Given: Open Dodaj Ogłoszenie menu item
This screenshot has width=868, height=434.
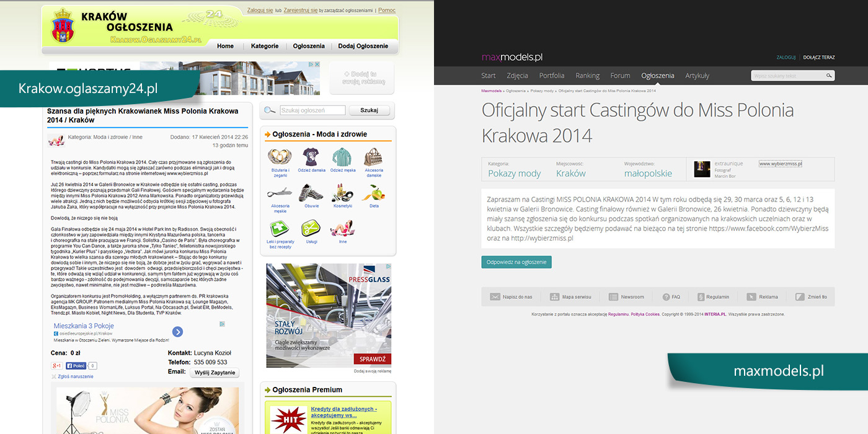Looking at the screenshot, I should pyautogui.click(x=363, y=46).
